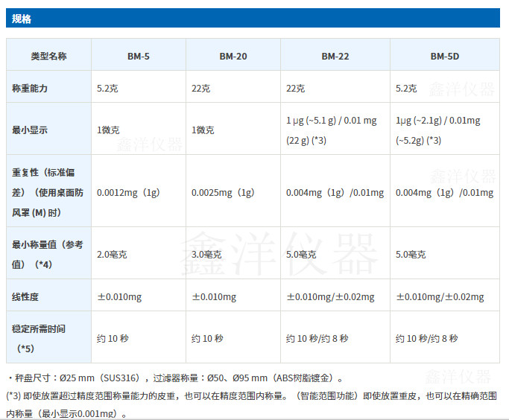Viewport: 509px width, 420px height.
Task: Click the 2.0毫克 minimum weighing value
Action: coord(113,255)
